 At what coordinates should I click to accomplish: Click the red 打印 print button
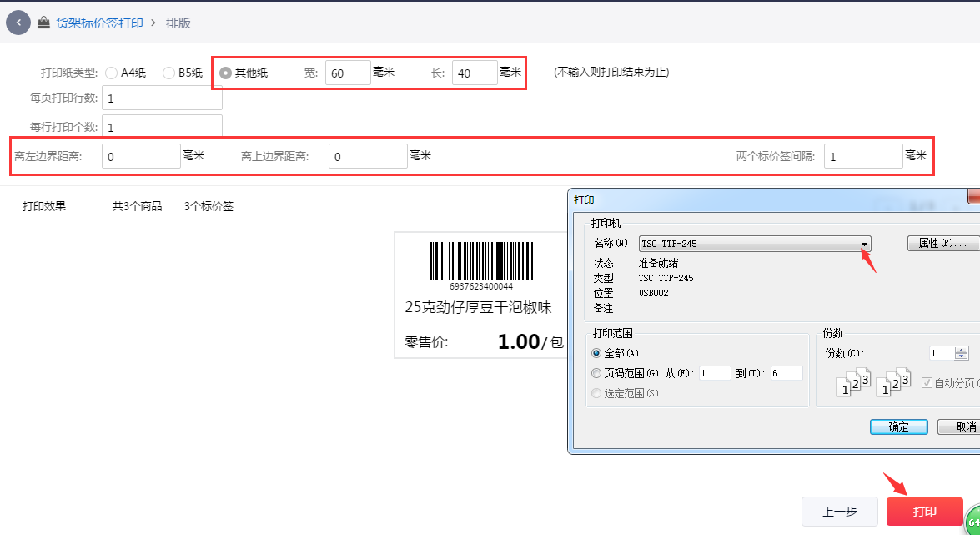coord(926,512)
